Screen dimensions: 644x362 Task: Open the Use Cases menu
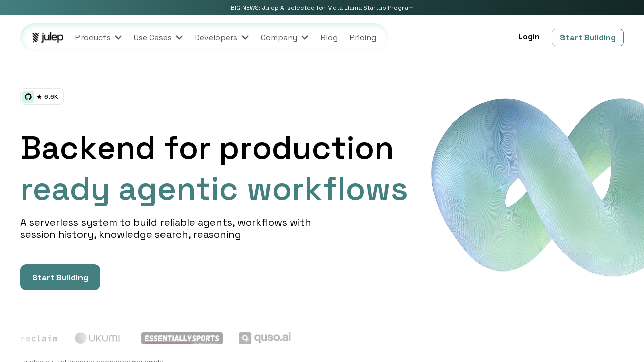pos(157,37)
